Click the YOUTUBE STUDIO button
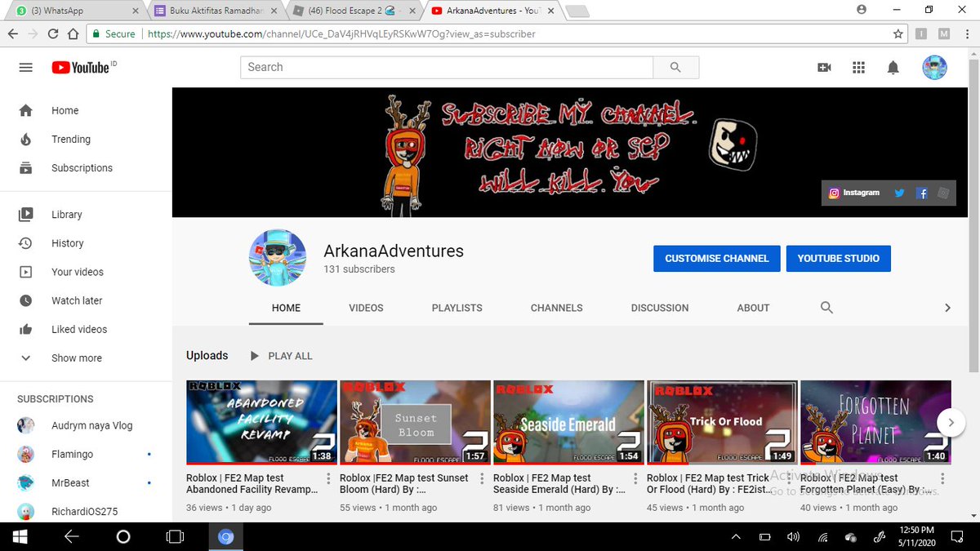 (x=839, y=258)
